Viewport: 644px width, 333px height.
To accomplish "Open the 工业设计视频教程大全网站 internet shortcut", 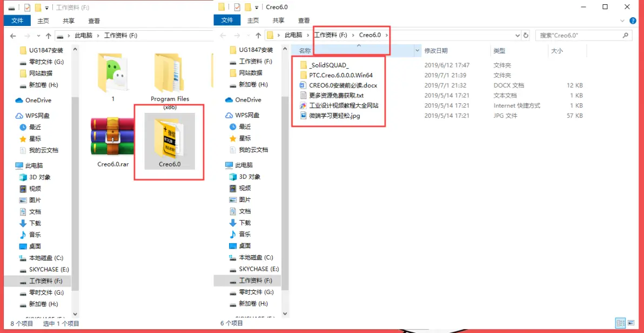I will point(343,105).
